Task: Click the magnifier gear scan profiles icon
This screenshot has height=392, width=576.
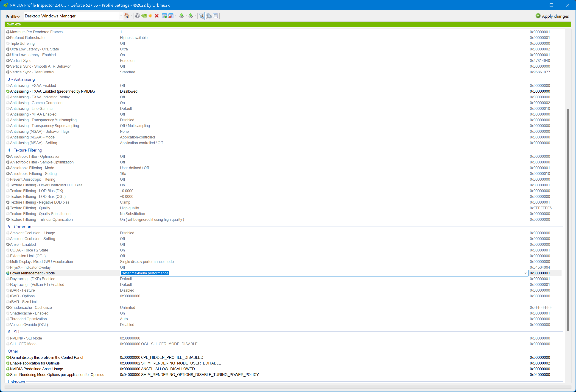Action: point(209,16)
